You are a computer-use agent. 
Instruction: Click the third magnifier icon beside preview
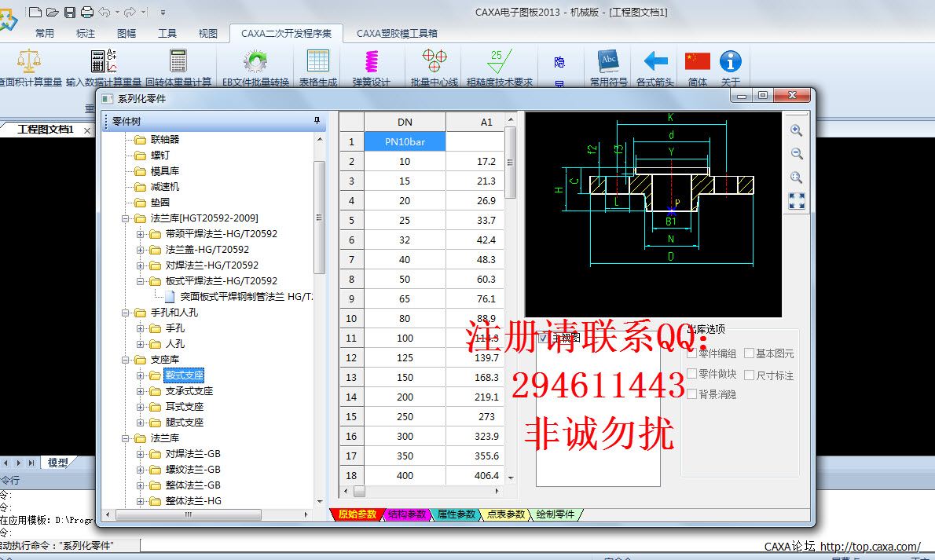click(796, 178)
